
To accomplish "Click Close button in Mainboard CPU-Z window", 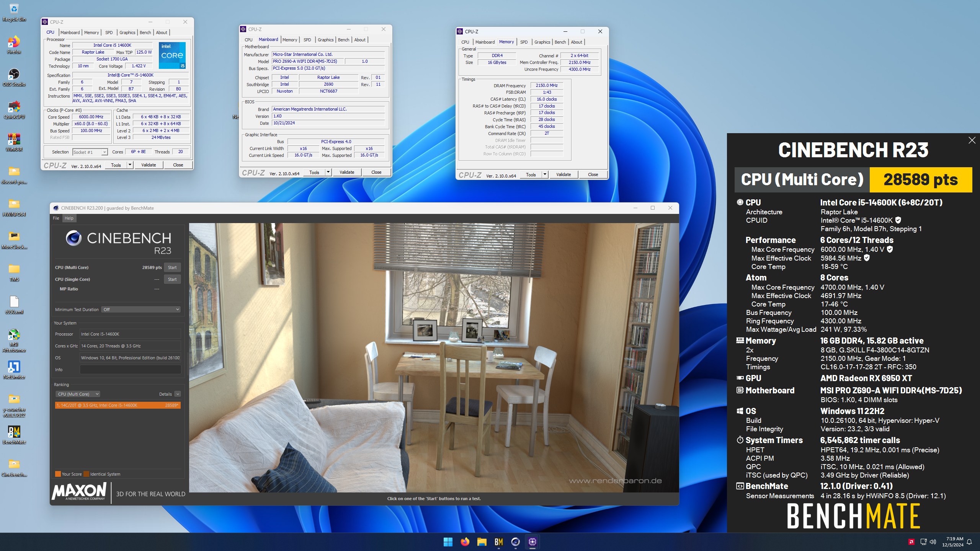I will tap(376, 172).
